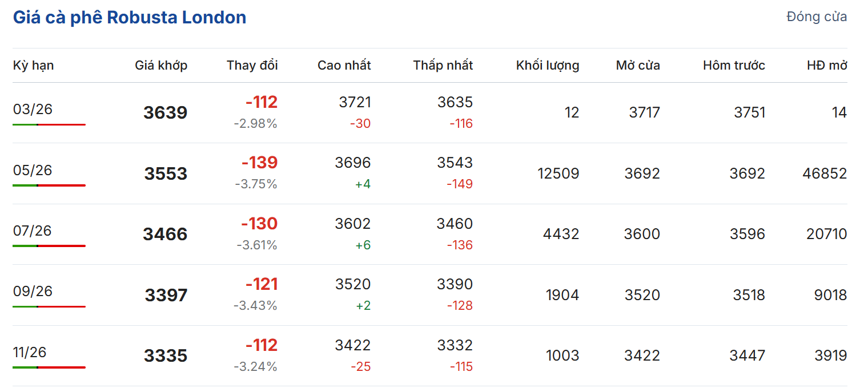Click the "Đóng cửa" market status label
This screenshot has height=388, width=868.
pyautogui.click(x=816, y=17)
